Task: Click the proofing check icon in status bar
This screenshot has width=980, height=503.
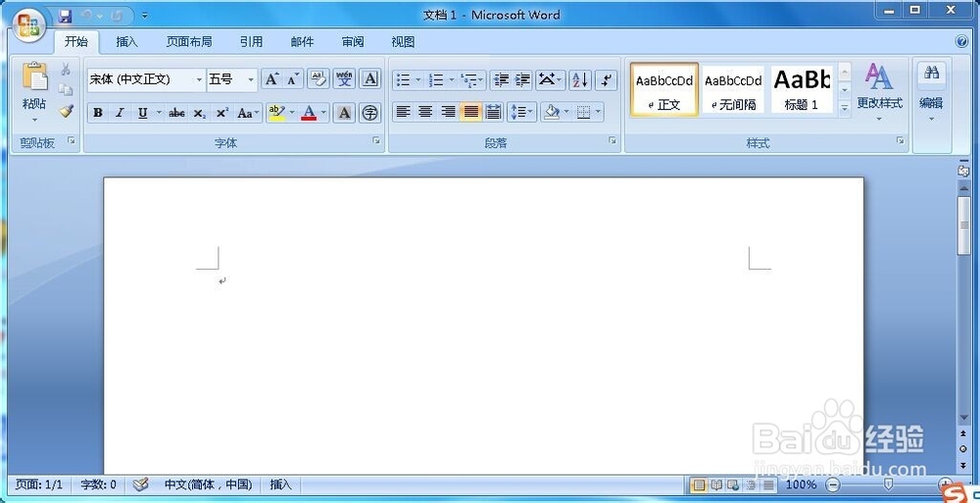Action: (x=141, y=484)
